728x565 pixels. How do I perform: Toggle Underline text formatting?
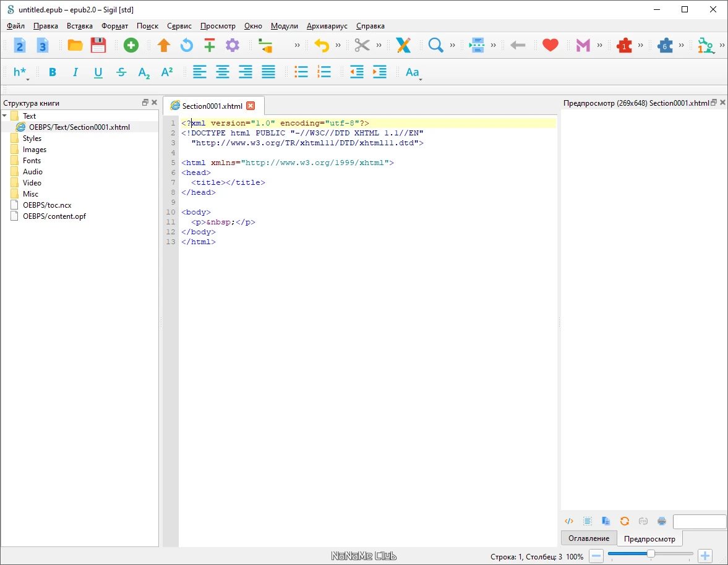tap(98, 72)
